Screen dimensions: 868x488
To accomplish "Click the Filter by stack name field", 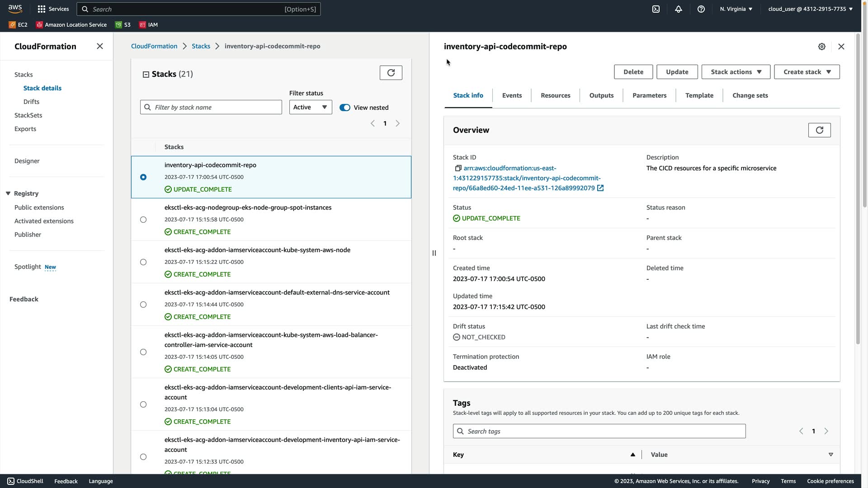I will [216, 107].
